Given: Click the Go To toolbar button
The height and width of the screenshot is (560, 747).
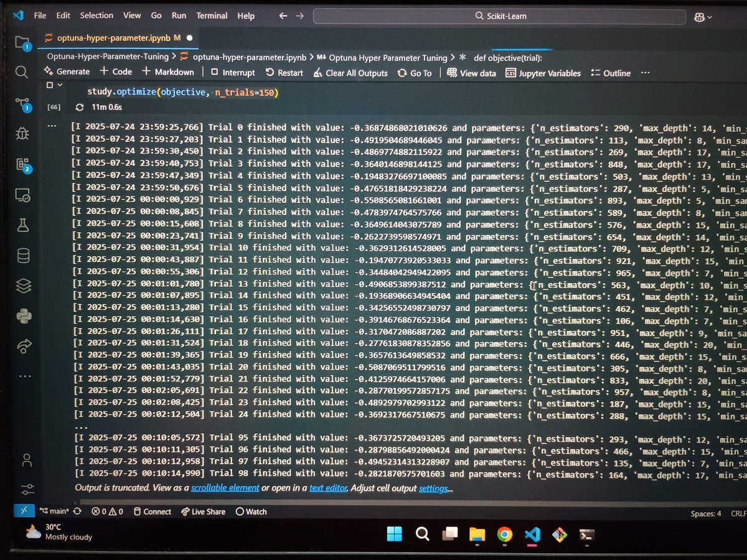Looking at the screenshot, I should tap(415, 73).
